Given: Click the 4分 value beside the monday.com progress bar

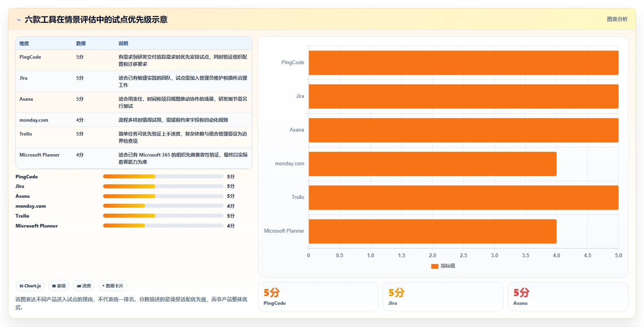Looking at the screenshot, I should [x=231, y=206].
